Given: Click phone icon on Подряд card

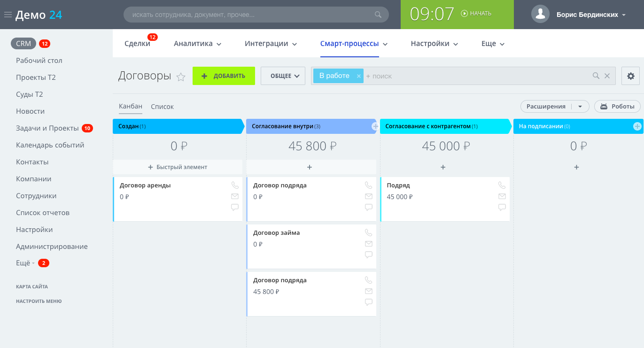Looking at the screenshot, I should pyautogui.click(x=502, y=186).
